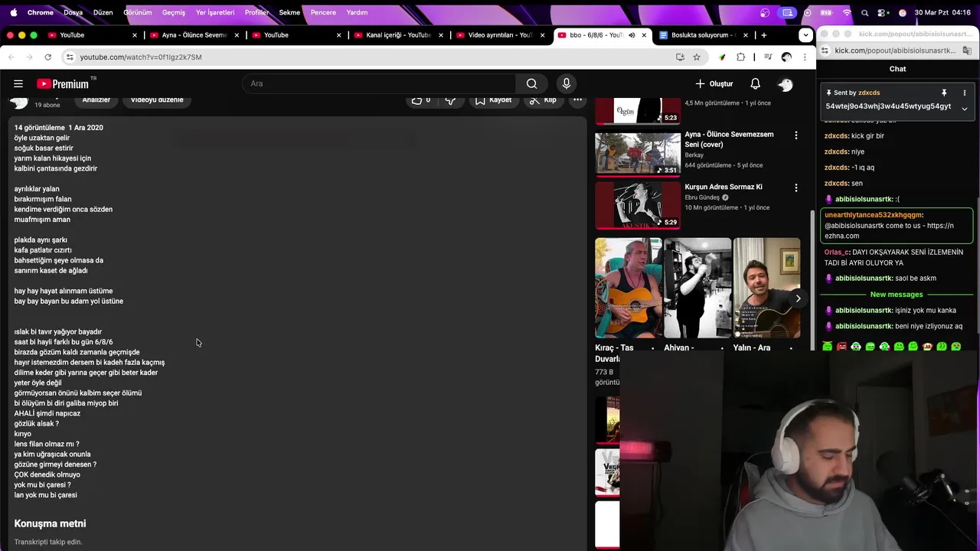This screenshot has height=551, width=980.
Task: Open Wi-Fi status menu
Action: 847,12
